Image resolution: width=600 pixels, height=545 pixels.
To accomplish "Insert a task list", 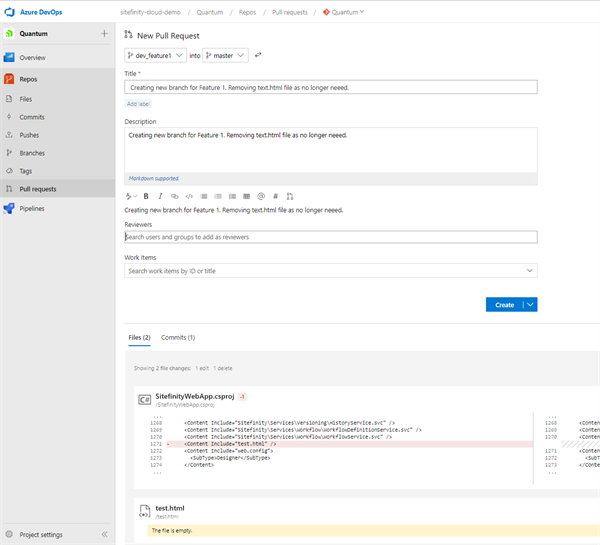I will (x=232, y=196).
